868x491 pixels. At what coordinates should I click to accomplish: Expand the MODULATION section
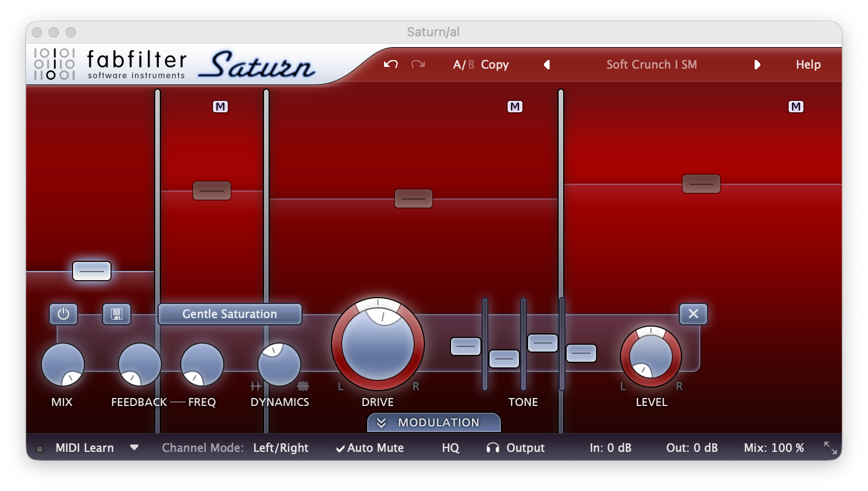434,422
